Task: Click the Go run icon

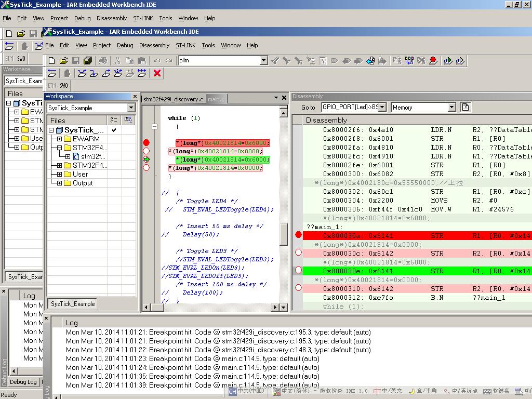Action: coord(142,73)
